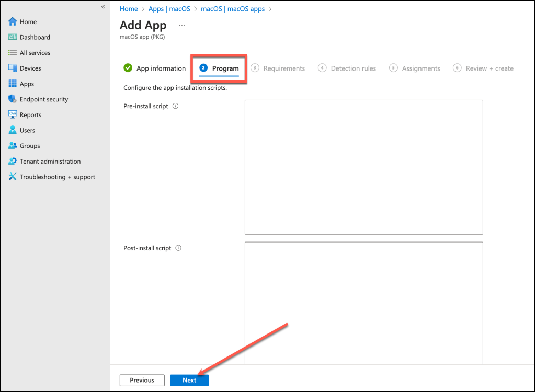The width and height of the screenshot is (535, 392).
Task: Select the Program step tab
Action: tap(219, 68)
